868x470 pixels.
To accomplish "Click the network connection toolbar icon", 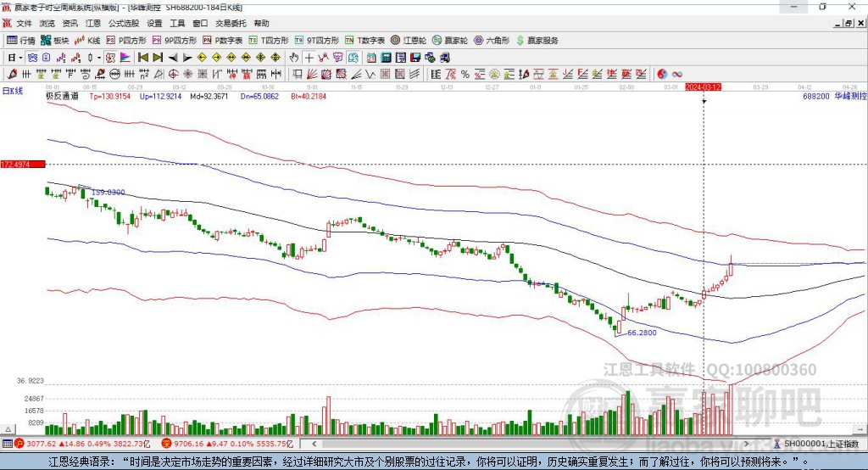I will (430, 58).
